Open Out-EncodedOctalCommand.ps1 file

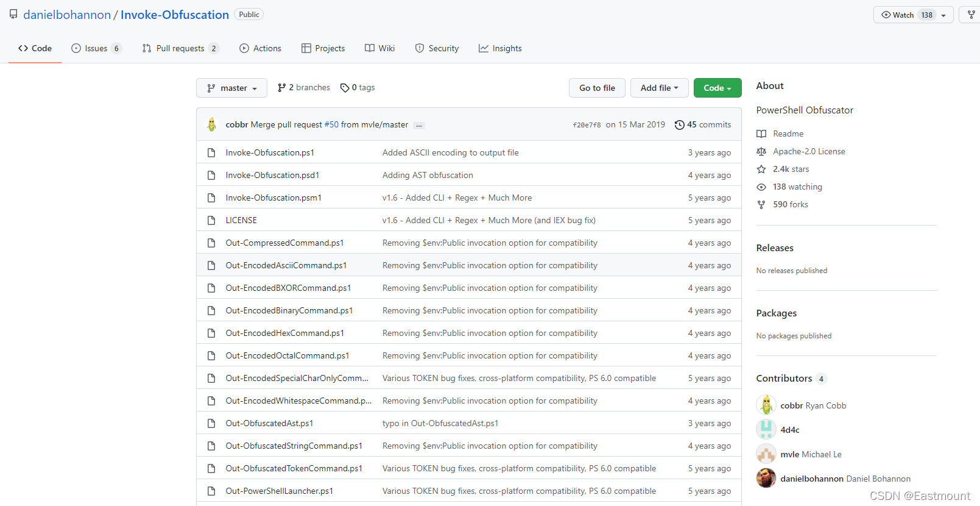287,355
